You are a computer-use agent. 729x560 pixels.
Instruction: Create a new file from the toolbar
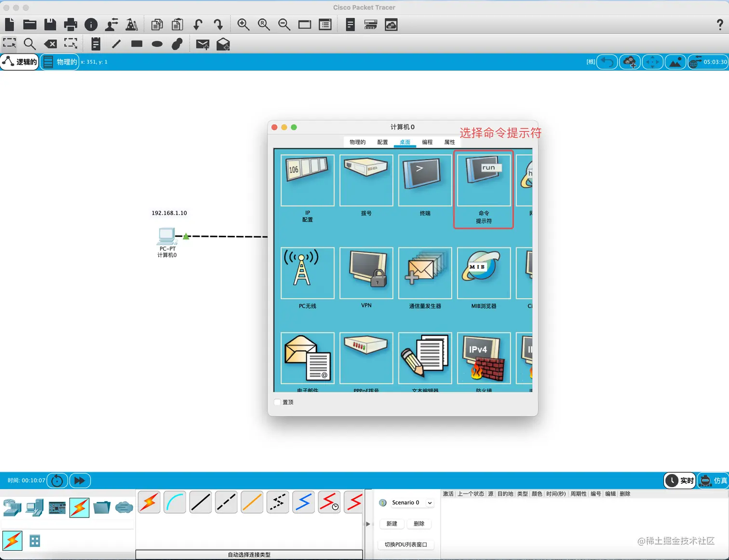(10, 24)
